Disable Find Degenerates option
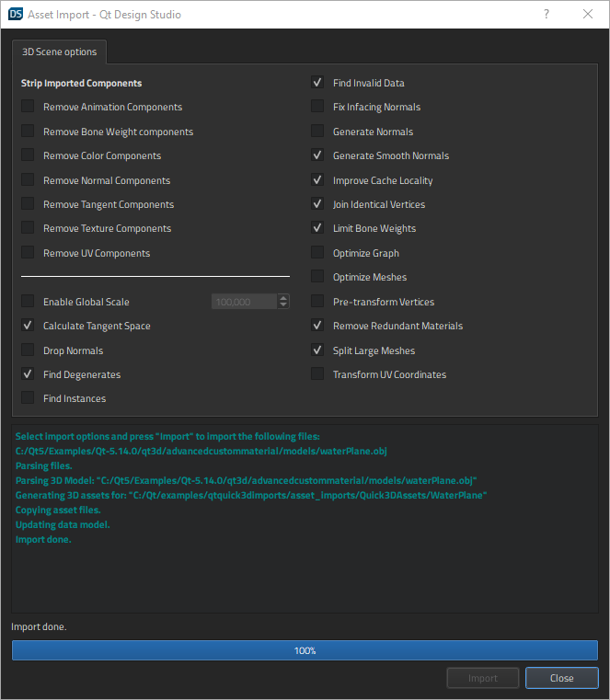This screenshot has width=610, height=700. coord(28,374)
